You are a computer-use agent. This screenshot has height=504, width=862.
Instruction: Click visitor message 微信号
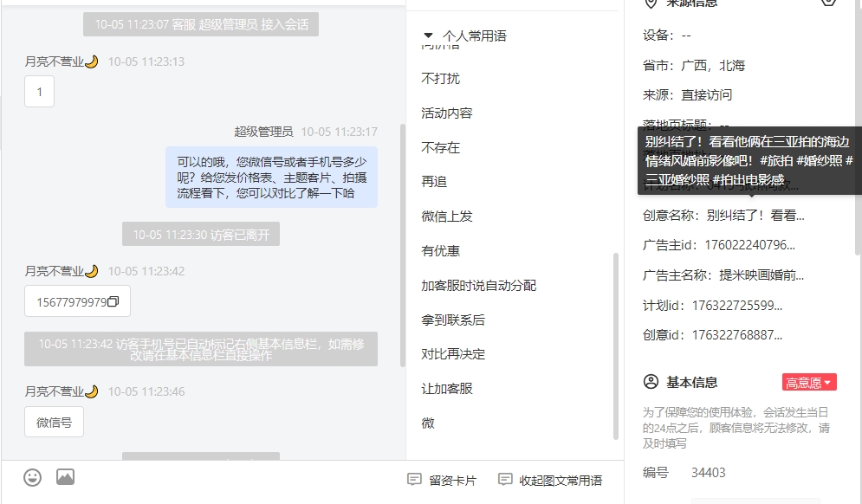(54, 422)
